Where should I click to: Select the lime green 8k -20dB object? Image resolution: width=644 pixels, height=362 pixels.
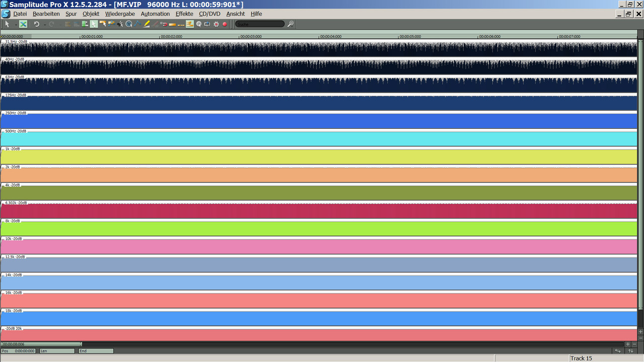[319, 228]
